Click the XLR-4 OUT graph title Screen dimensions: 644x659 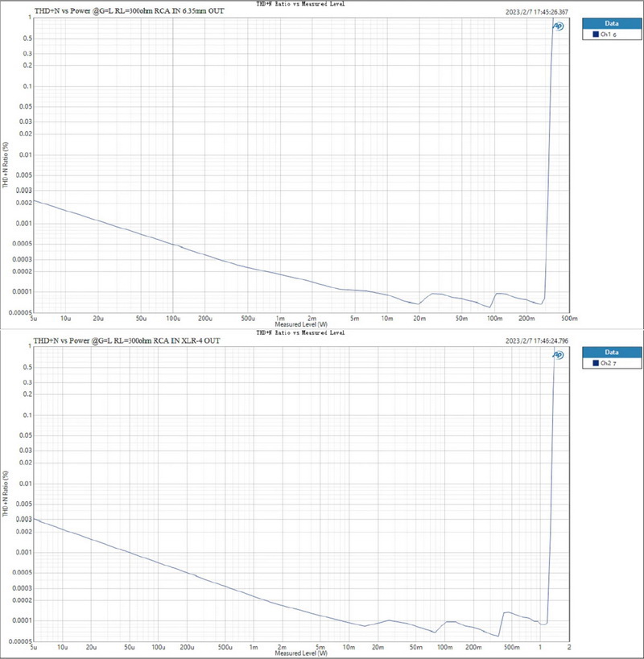[x=126, y=341]
